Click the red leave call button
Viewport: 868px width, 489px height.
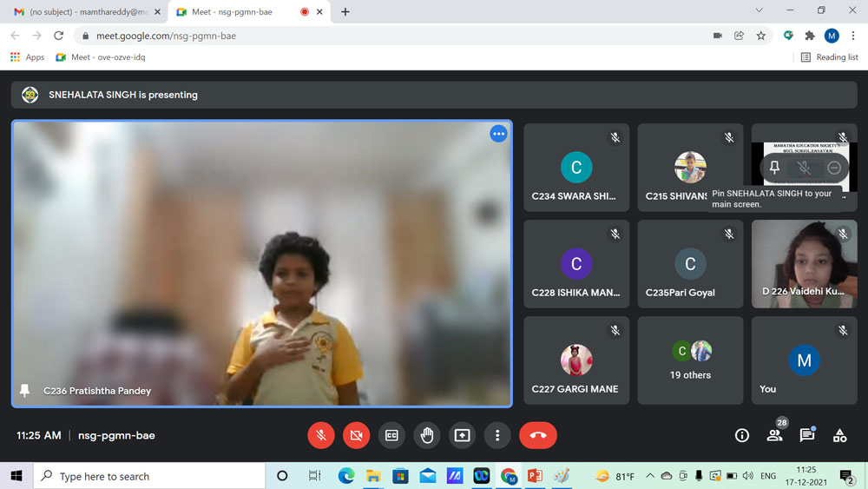point(537,435)
